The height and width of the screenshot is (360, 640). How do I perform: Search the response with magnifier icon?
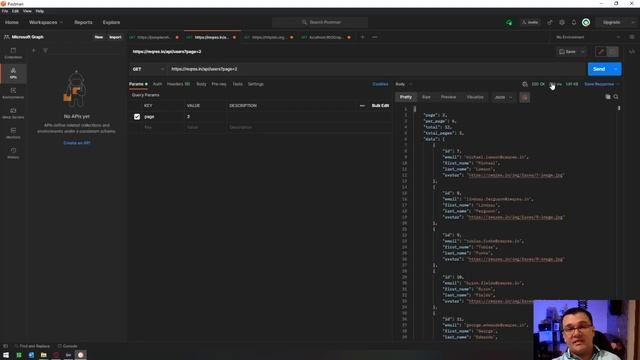616,97
